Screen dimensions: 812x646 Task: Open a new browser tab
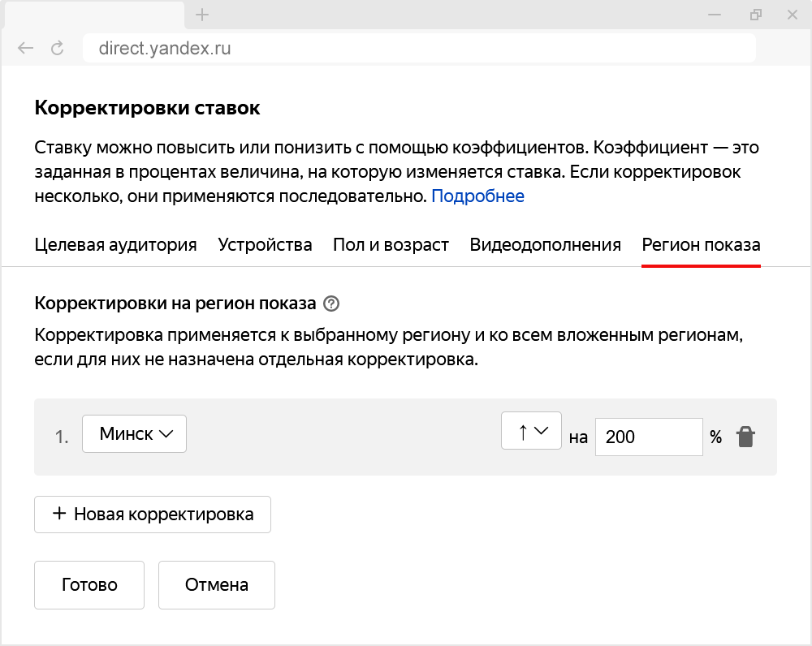(203, 15)
